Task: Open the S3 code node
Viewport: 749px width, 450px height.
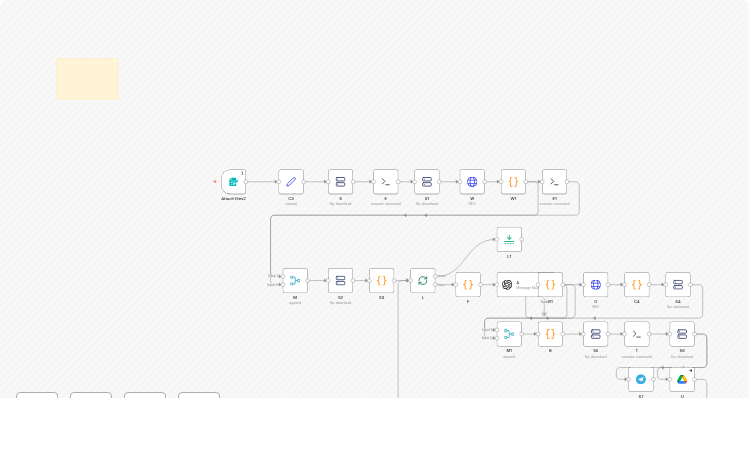Action: tap(381, 281)
